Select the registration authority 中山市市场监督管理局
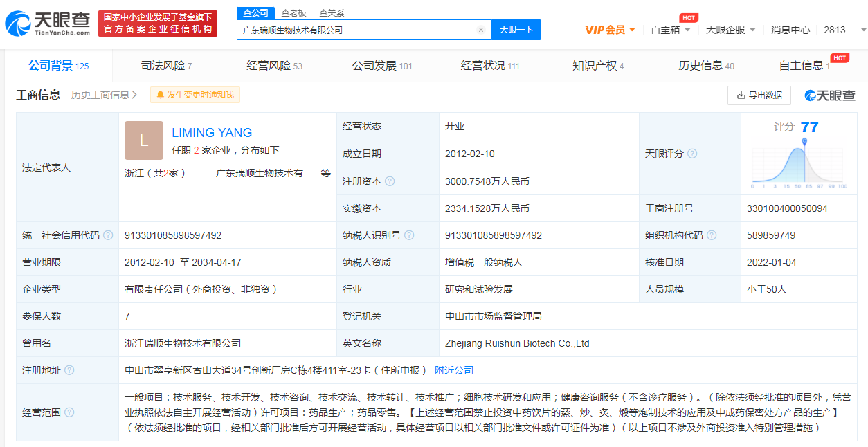 494,316
